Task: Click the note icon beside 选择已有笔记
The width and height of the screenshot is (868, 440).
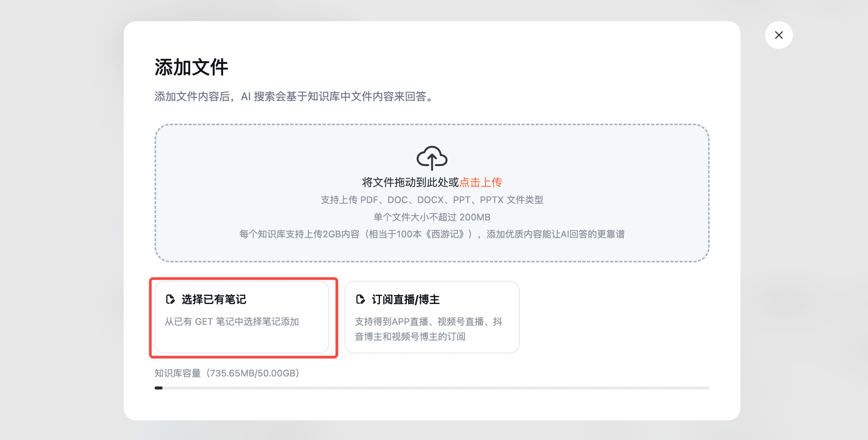Action: (170, 299)
